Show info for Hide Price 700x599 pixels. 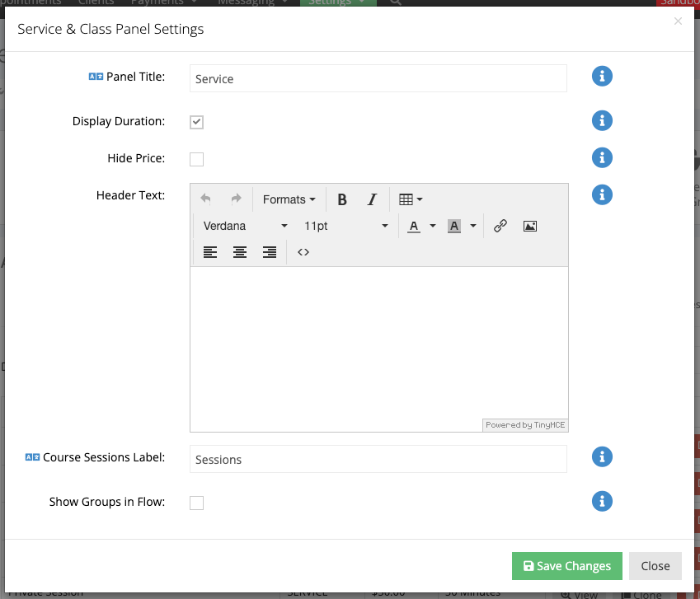[602, 158]
